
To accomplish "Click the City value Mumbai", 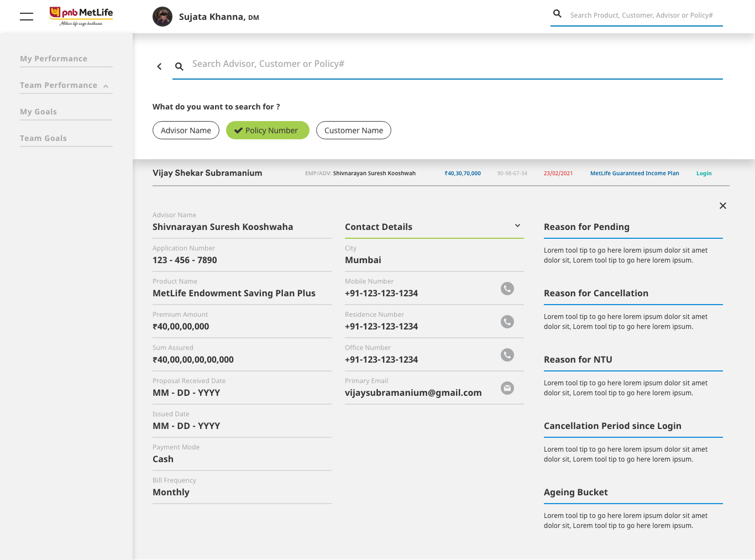I will coord(363,260).
